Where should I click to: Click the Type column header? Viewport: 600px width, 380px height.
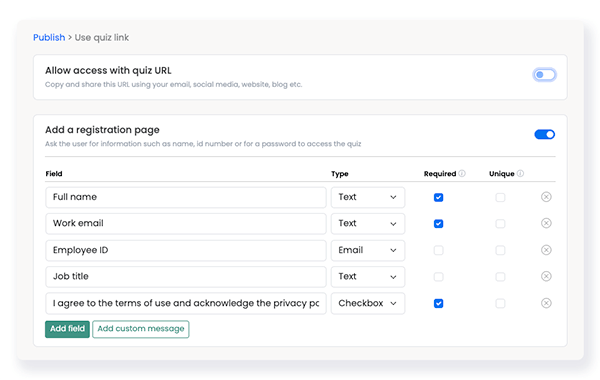(340, 174)
